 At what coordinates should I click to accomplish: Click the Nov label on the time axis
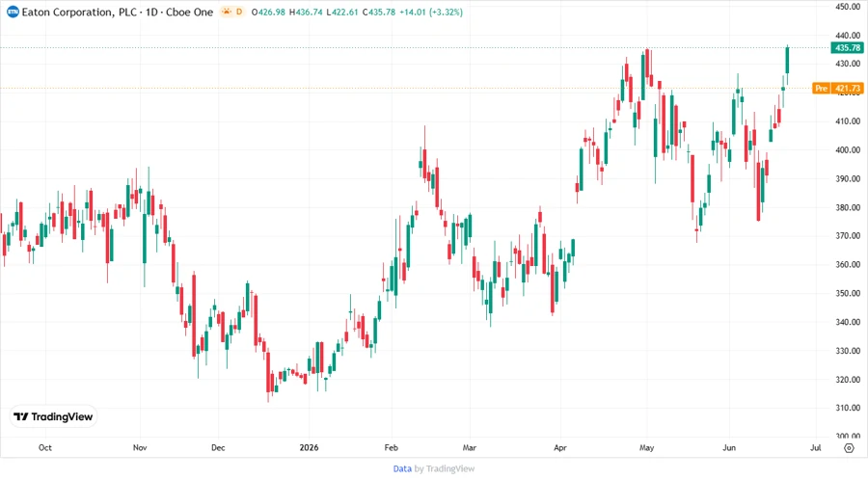point(140,447)
